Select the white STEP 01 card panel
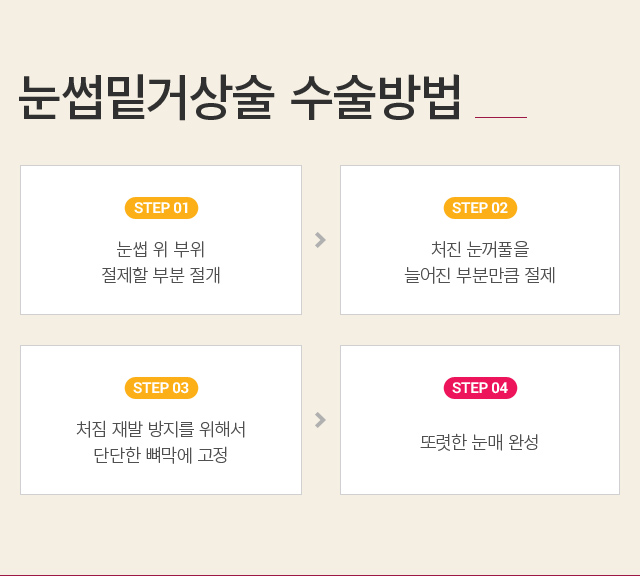 tap(60, 290)
